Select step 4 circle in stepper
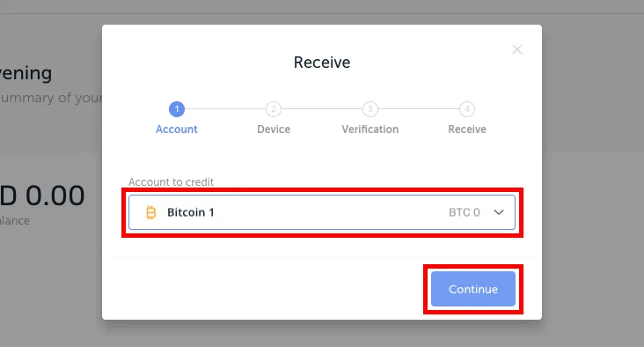Image resolution: width=644 pixels, height=347 pixels. (467, 109)
